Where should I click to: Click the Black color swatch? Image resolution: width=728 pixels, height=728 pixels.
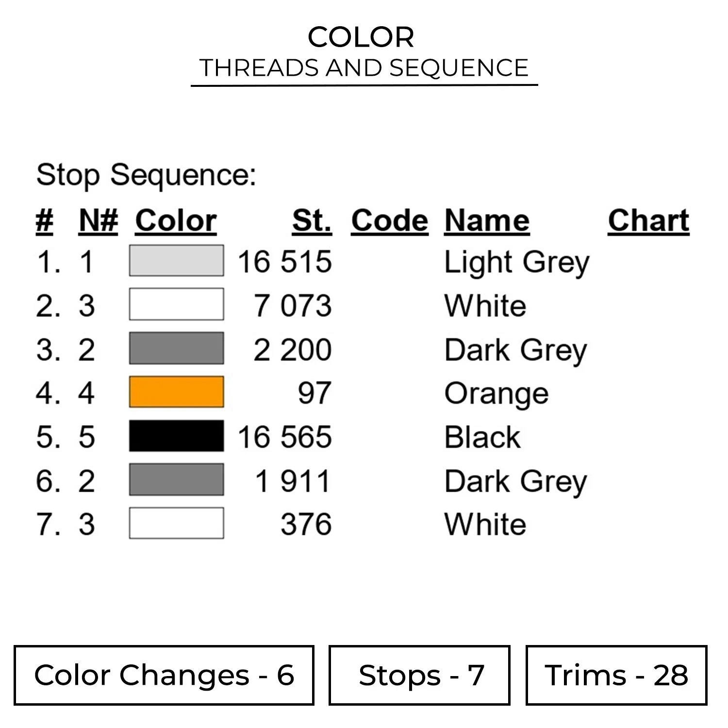pyautogui.click(x=176, y=436)
